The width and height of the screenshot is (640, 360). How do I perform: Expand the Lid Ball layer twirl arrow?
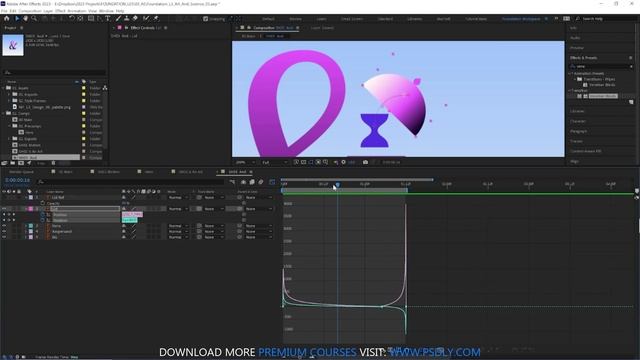pyautogui.click(x=26, y=198)
